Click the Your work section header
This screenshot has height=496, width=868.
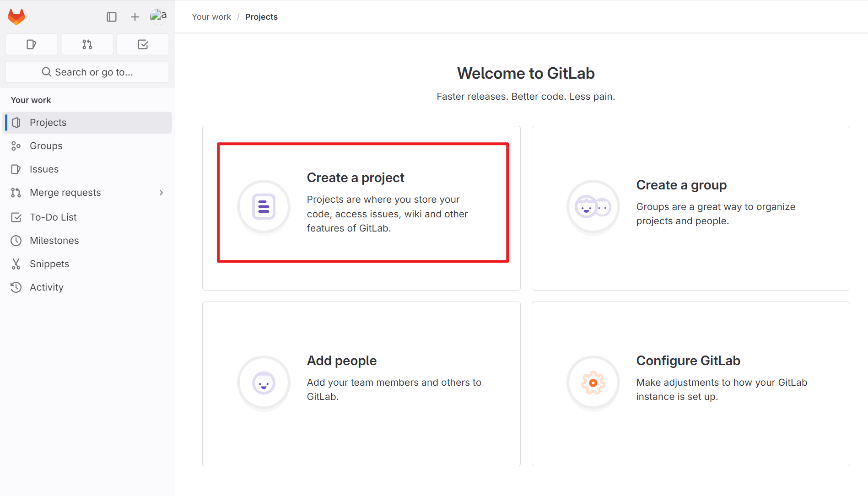(31, 100)
